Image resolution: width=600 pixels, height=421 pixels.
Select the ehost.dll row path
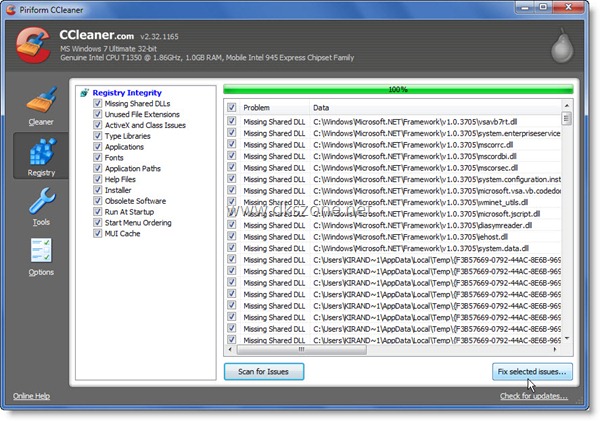410,237
